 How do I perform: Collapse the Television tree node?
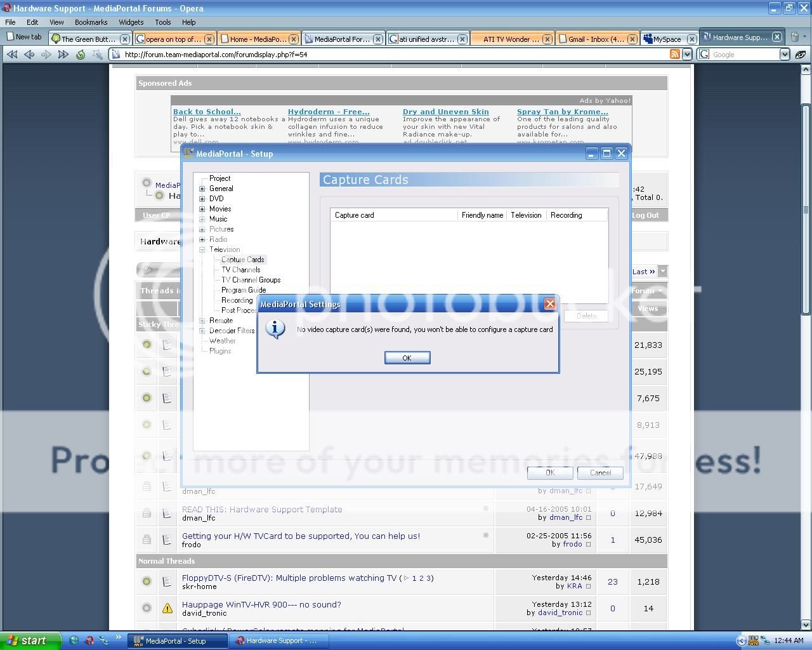point(202,249)
